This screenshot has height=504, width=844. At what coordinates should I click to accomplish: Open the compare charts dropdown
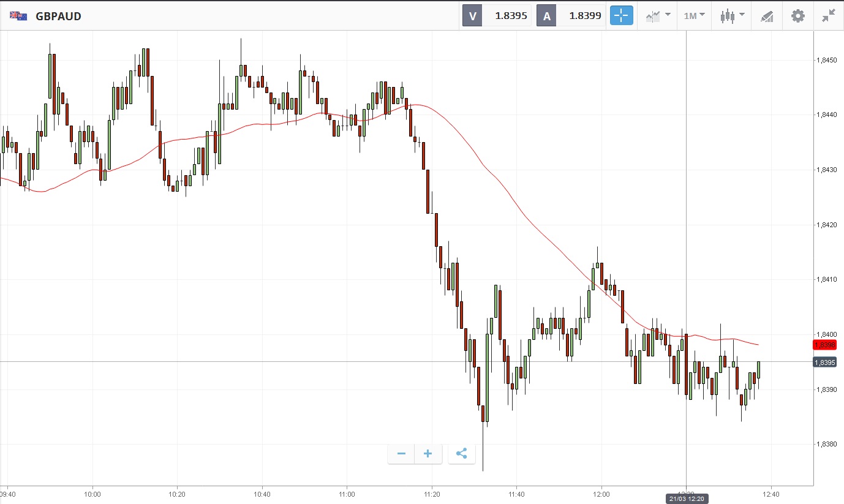click(x=658, y=16)
